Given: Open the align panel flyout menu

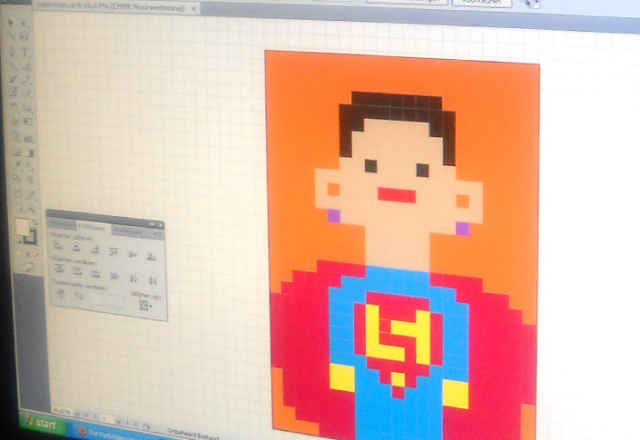Looking at the screenshot, I should 158,234.
